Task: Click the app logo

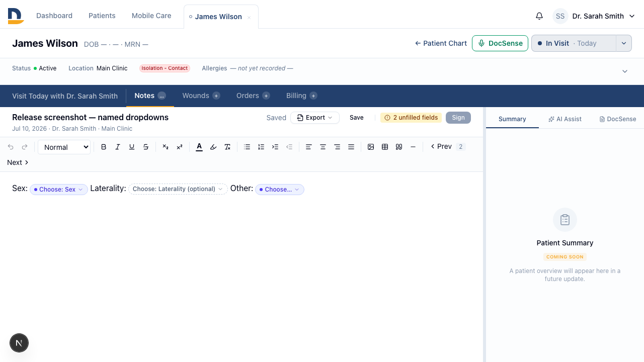Action: (x=16, y=16)
